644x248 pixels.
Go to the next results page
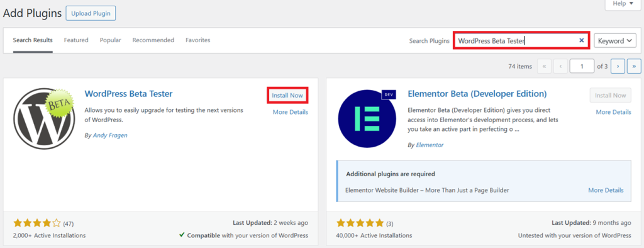coord(618,66)
